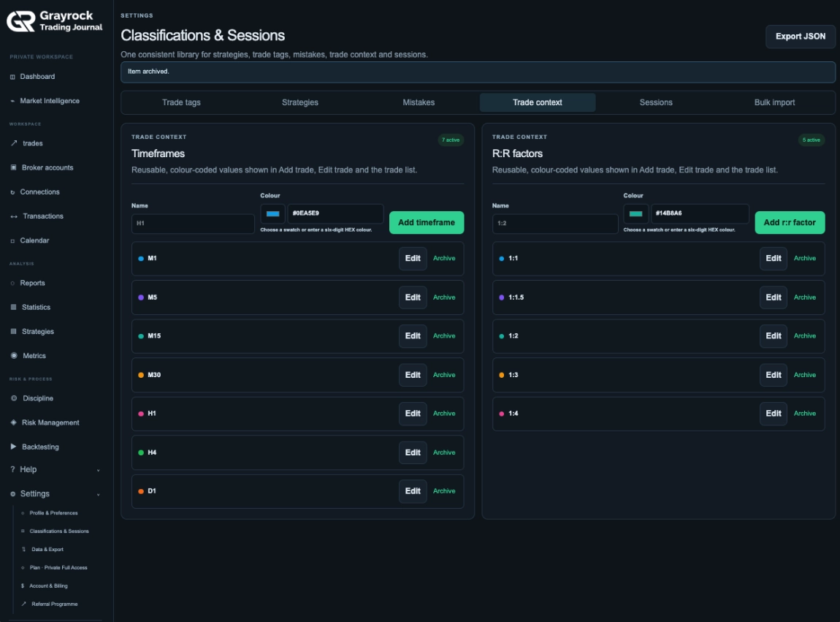
Task: Open the Mistakes tab
Action: [419, 102]
